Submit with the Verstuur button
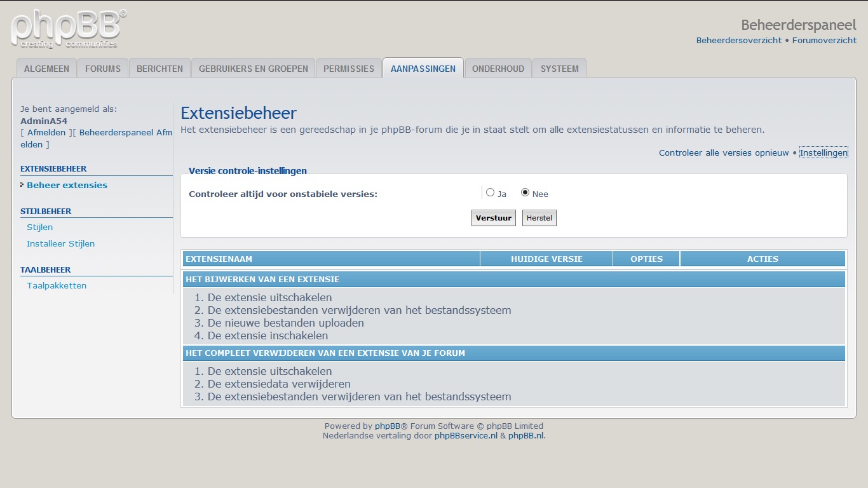868x488 pixels. 494,218
